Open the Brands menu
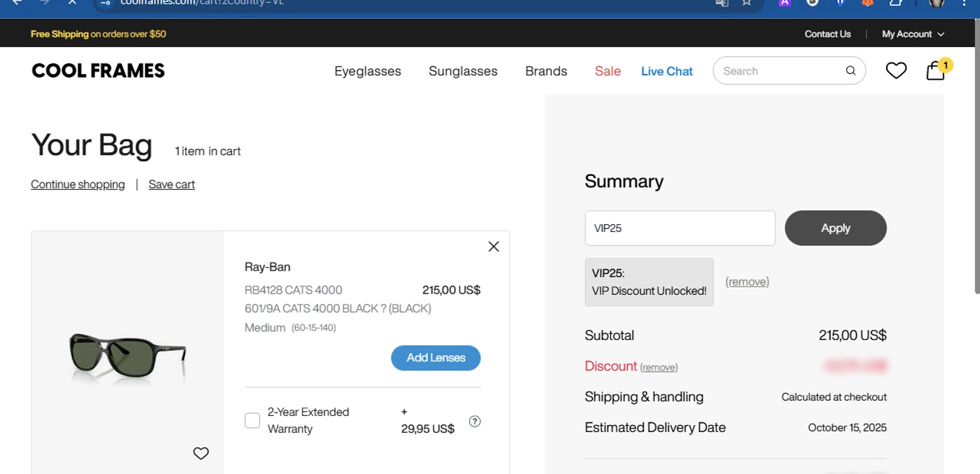The width and height of the screenshot is (980, 474). [546, 71]
